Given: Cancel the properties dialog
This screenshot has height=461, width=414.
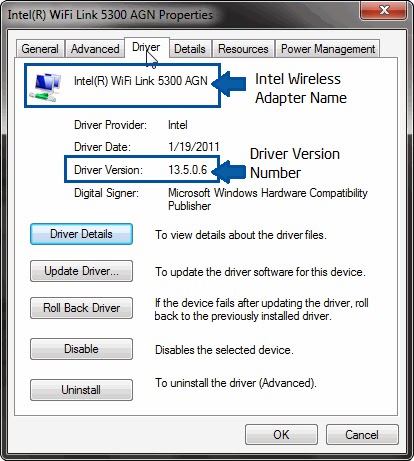Looking at the screenshot, I should click(x=362, y=435).
